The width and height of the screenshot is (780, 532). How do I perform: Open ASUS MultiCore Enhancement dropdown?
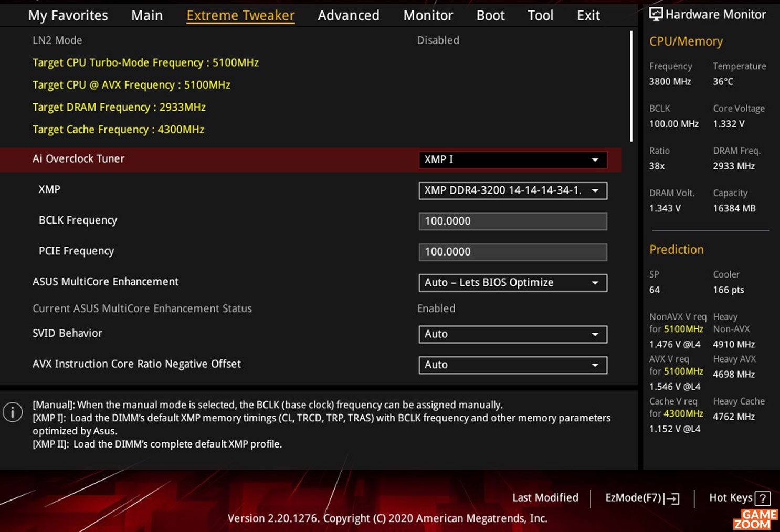pyautogui.click(x=513, y=283)
